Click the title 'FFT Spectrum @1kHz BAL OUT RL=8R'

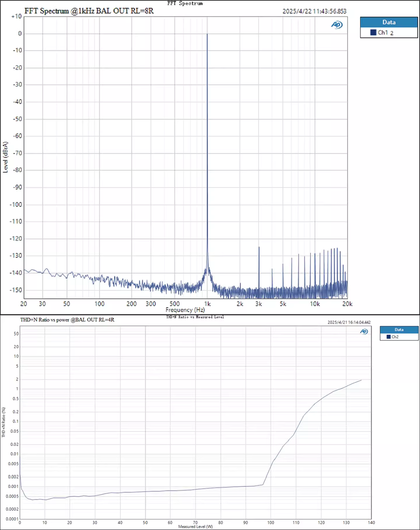coord(89,11)
